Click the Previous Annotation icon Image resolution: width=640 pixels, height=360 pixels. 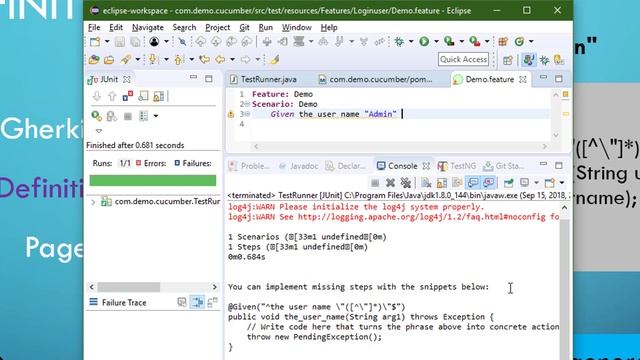pos(178,60)
